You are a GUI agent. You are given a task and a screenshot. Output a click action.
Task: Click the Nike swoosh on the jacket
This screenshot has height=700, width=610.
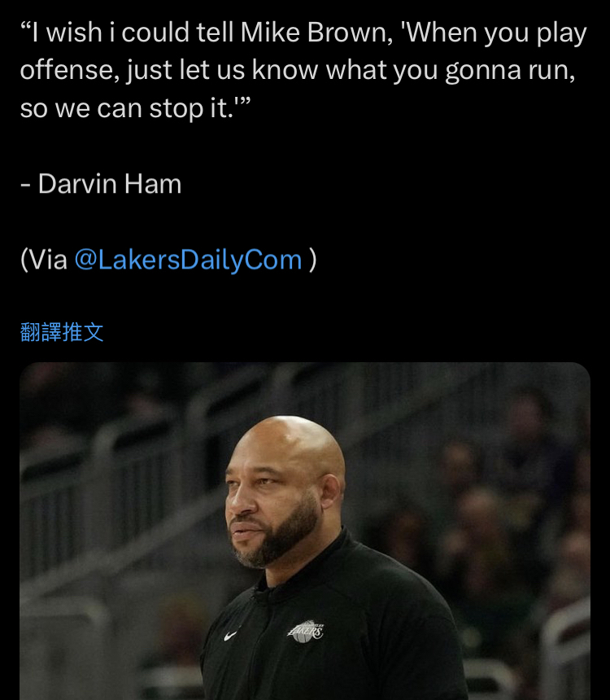click(x=230, y=636)
